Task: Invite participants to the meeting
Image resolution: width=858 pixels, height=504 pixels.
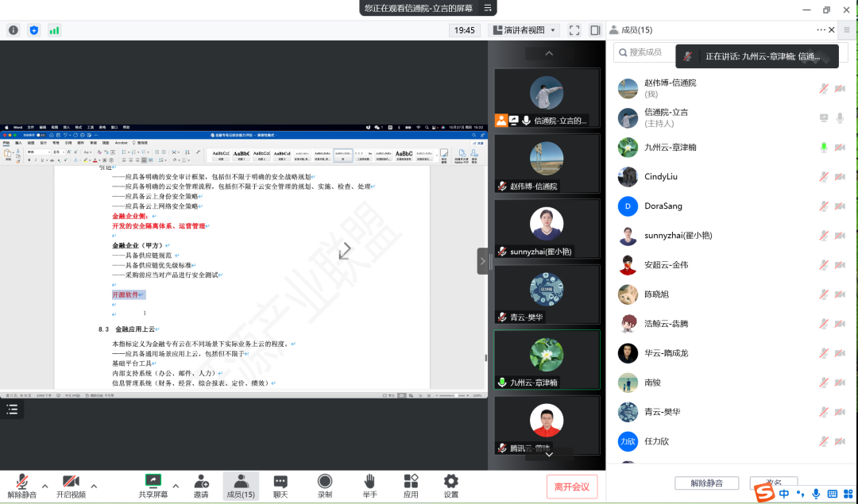Action: (201, 486)
